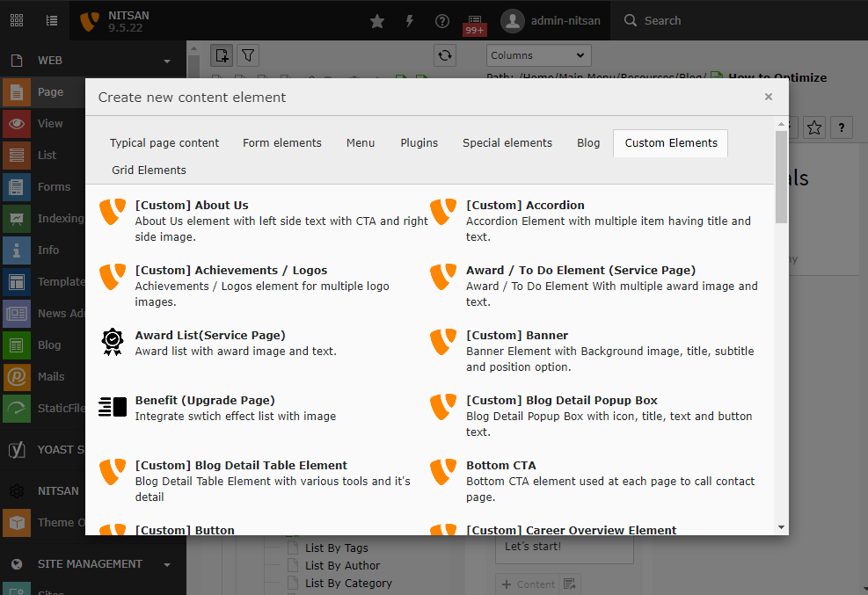Open bookmarks star in top bar

(x=377, y=21)
